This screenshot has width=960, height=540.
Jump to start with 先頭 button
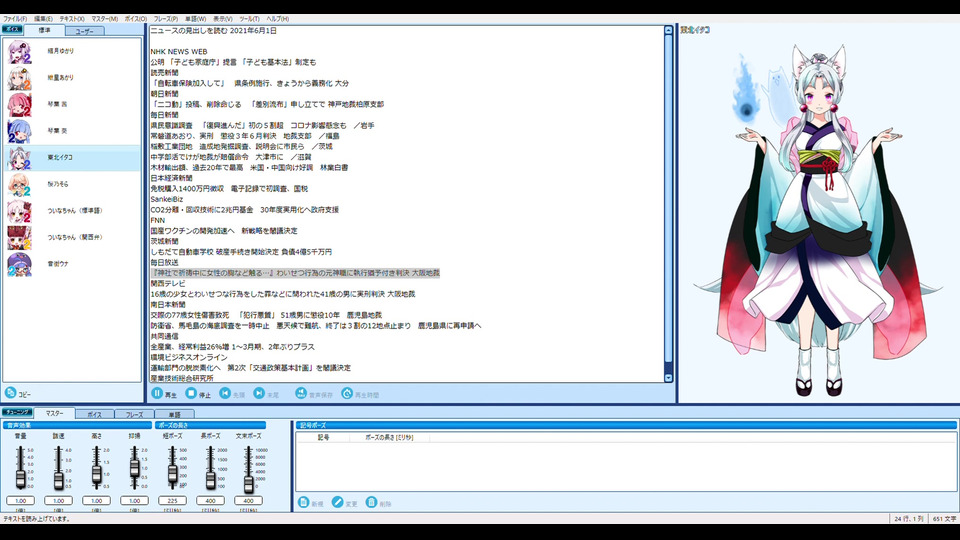(225, 393)
